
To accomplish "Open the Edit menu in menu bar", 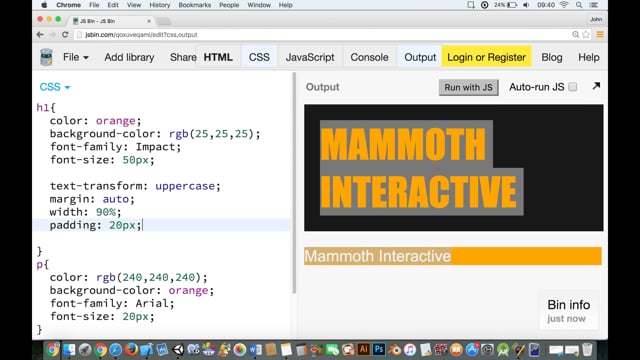I will coord(113,5).
